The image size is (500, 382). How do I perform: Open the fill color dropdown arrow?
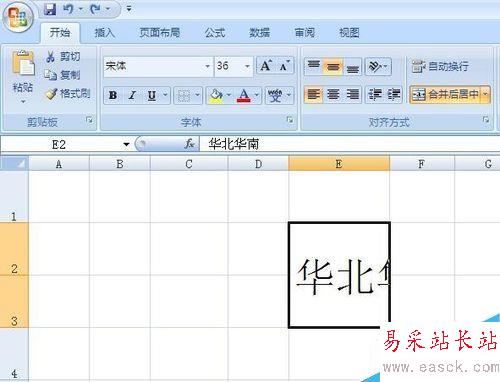pyautogui.click(x=229, y=95)
